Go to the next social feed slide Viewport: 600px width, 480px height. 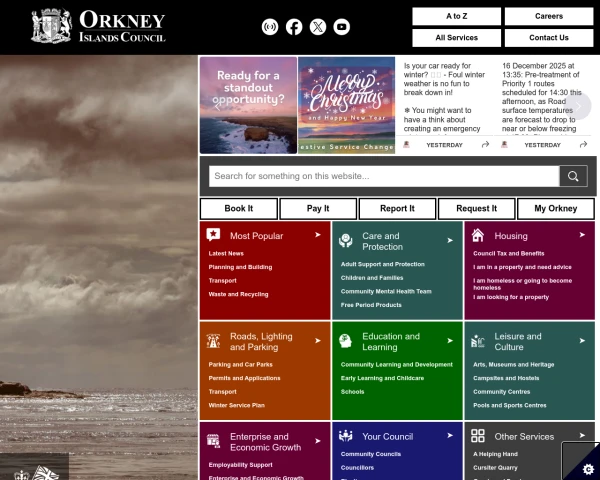[x=578, y=106]
